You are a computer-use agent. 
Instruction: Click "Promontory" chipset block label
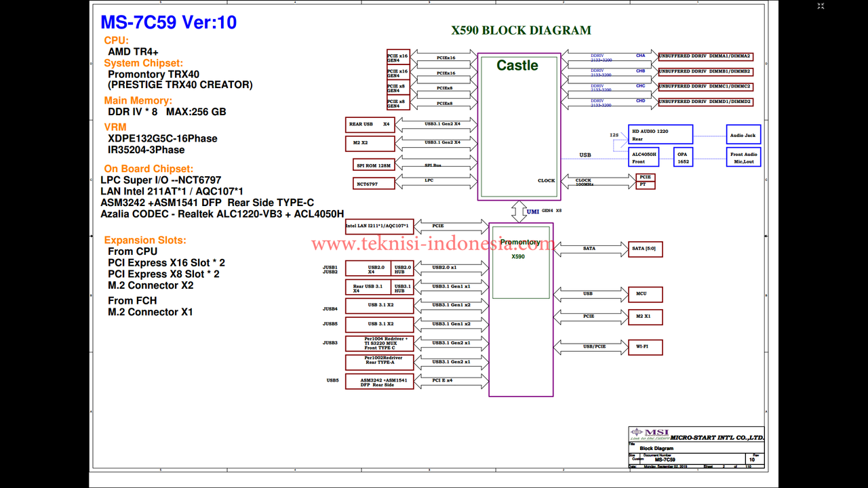tap(520, 243)
